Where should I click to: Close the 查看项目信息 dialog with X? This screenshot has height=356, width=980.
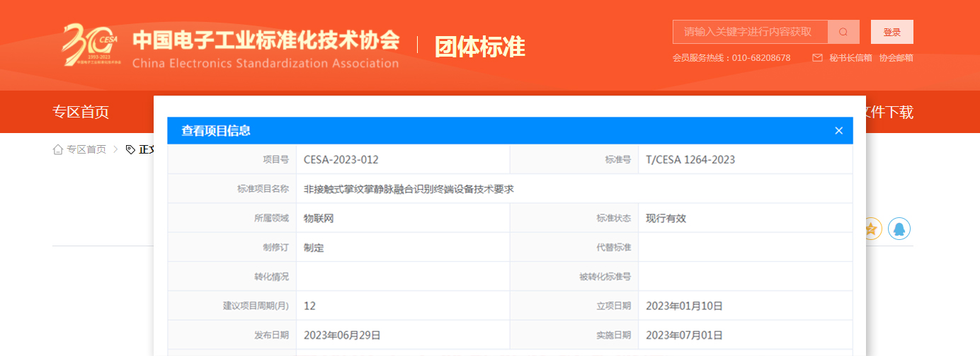[x=838, y=130]
